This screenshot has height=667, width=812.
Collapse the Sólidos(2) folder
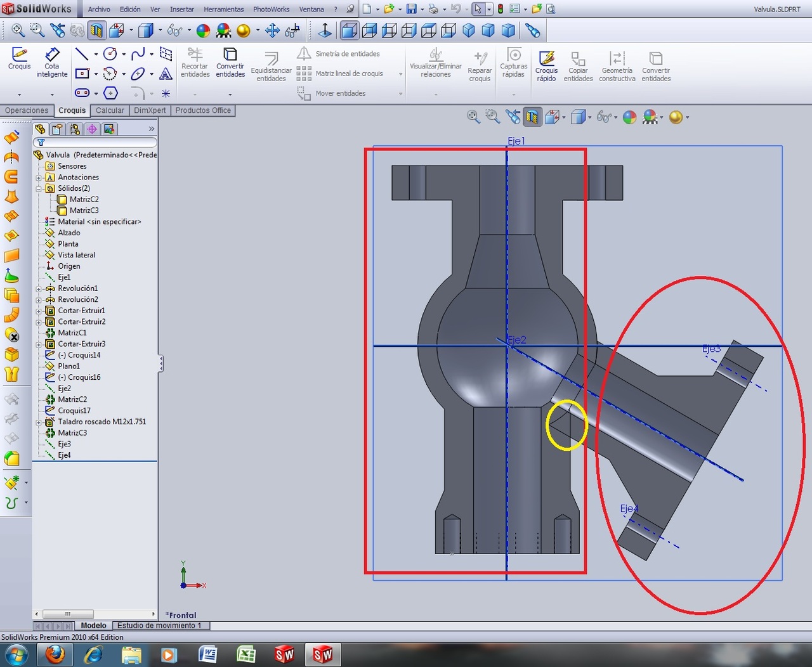(x=39, y=188)
